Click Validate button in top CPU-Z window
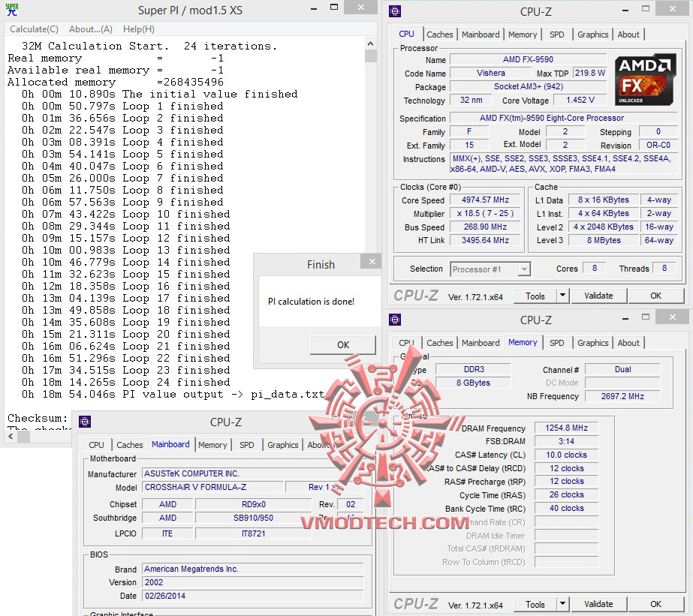 [x=598, y=296]
